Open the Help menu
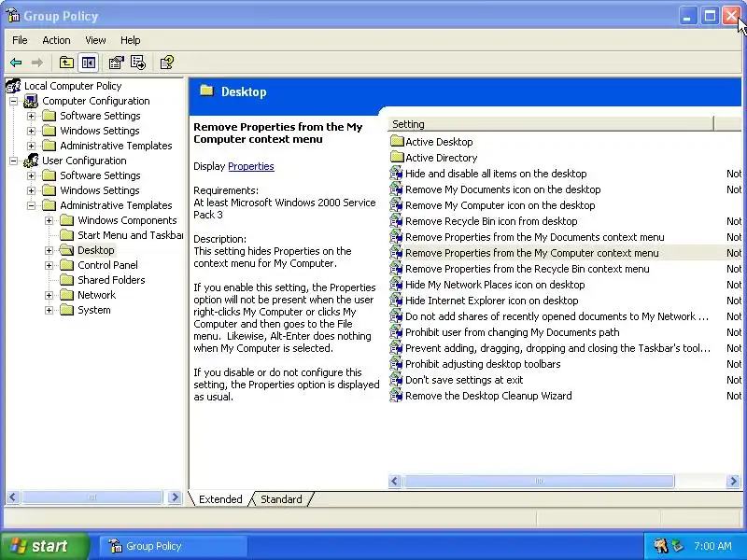 tap(130, 40)
